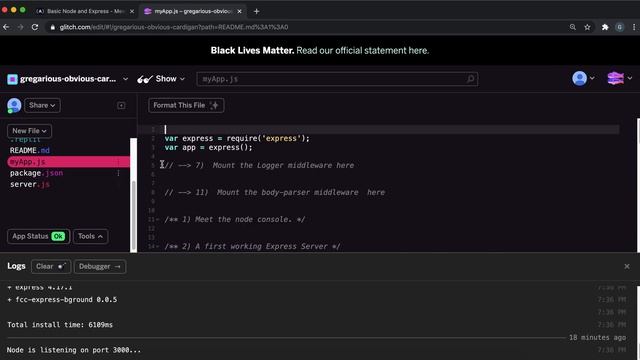Click the project icon beside gregarious-obvious-car
Screen dimensions: 640x360
click(x=12, y=79)
